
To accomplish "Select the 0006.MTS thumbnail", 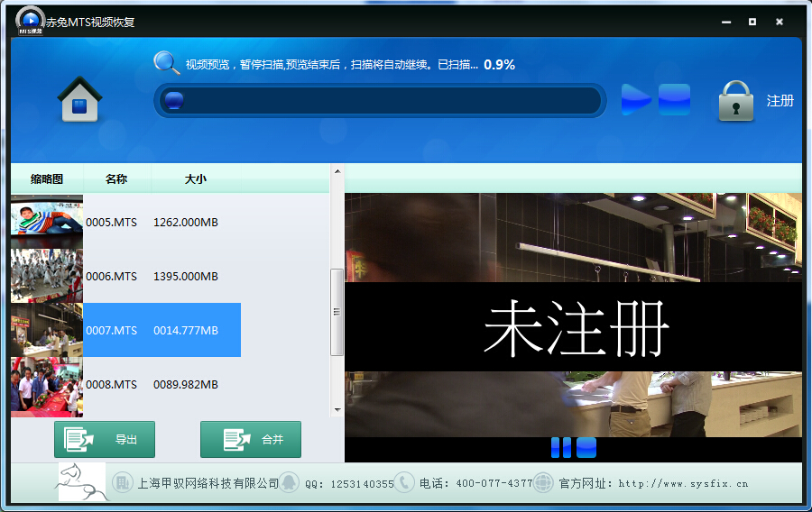I will click(x=46, y=276).
